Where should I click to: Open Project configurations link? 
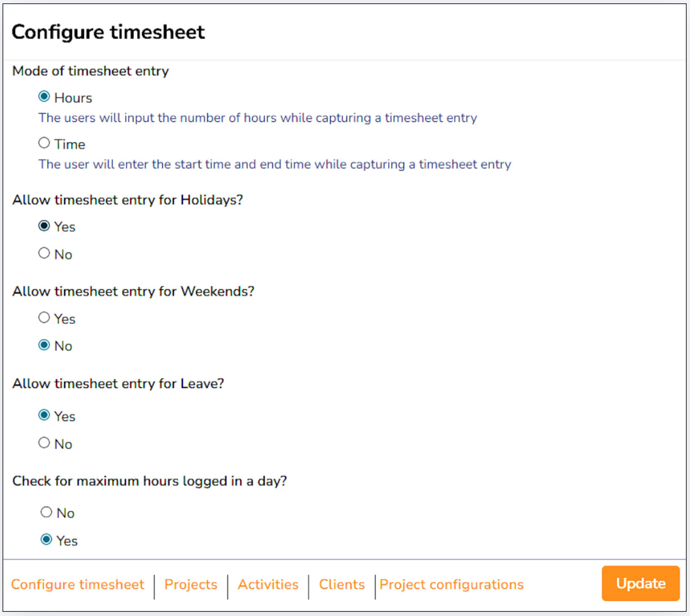coord(451,585)
